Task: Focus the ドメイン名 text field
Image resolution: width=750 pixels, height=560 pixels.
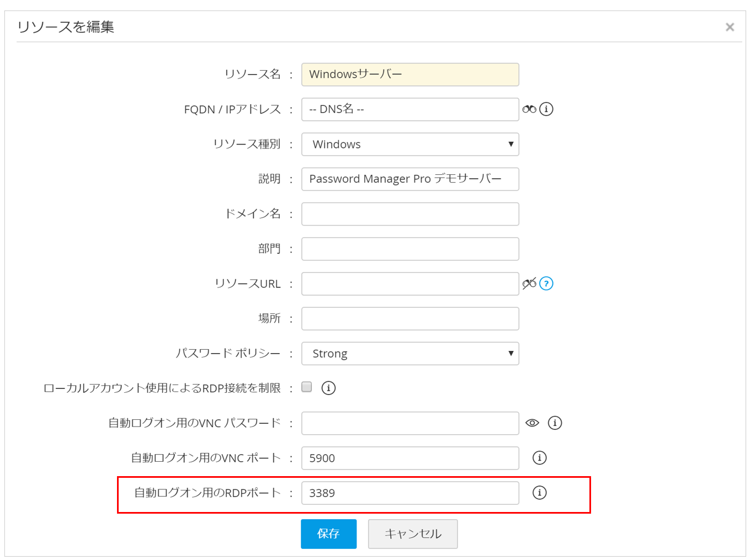Action: [x=410, y=214]
